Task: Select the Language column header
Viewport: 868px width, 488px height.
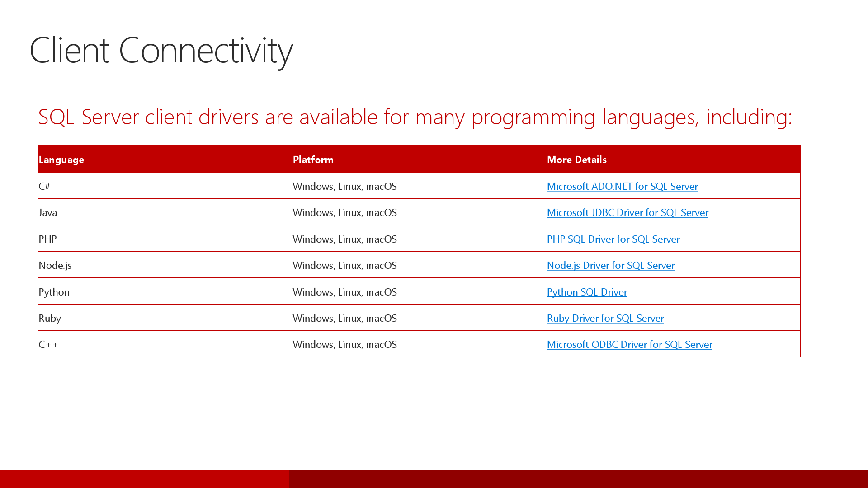Action: (x=61, y=160)
